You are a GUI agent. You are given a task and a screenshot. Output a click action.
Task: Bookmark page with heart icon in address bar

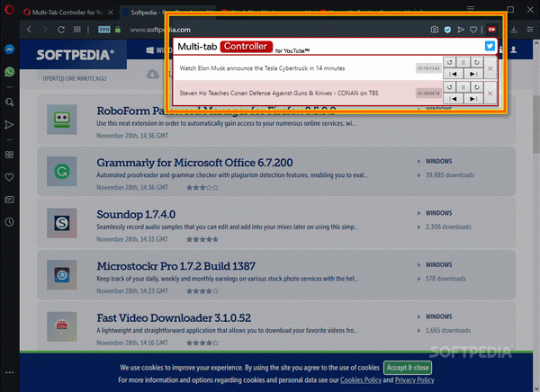click(473, 30)
